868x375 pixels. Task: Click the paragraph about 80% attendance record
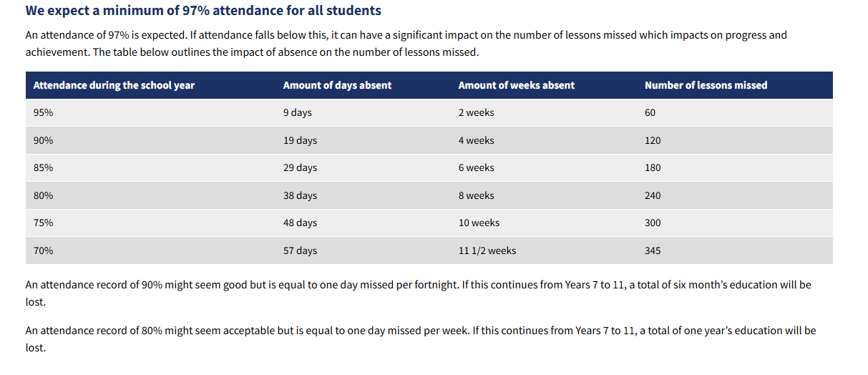[421, 339]
